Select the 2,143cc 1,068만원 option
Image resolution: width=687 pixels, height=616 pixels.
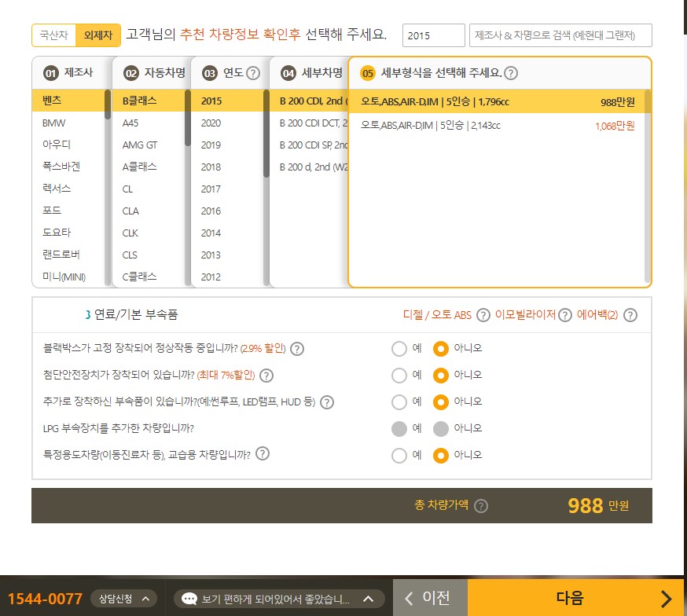[x=497, y=126]
